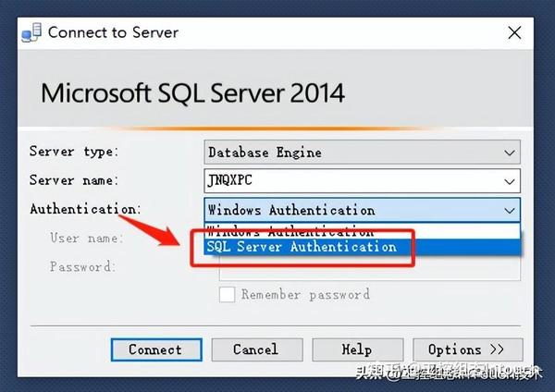
Task: Cancel the server connection dialog
Action: point(255,349)
